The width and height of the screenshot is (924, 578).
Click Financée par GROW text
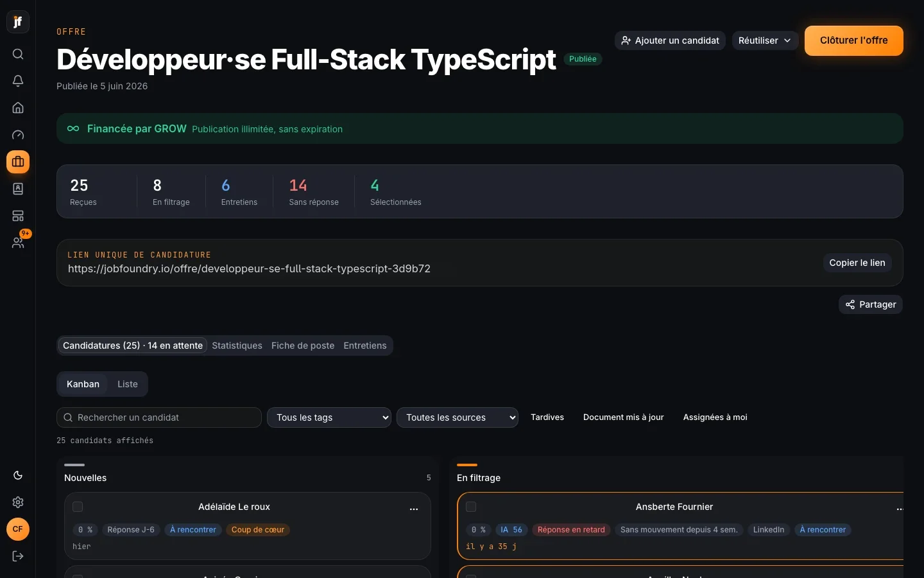point(137,128)
